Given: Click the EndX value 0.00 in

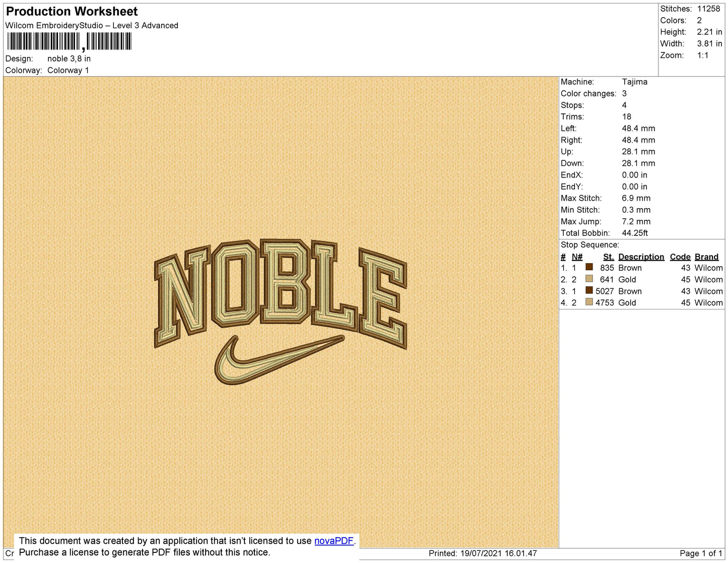Looking at the screenshot, I should pyautogui.click(x=634, y=175).
